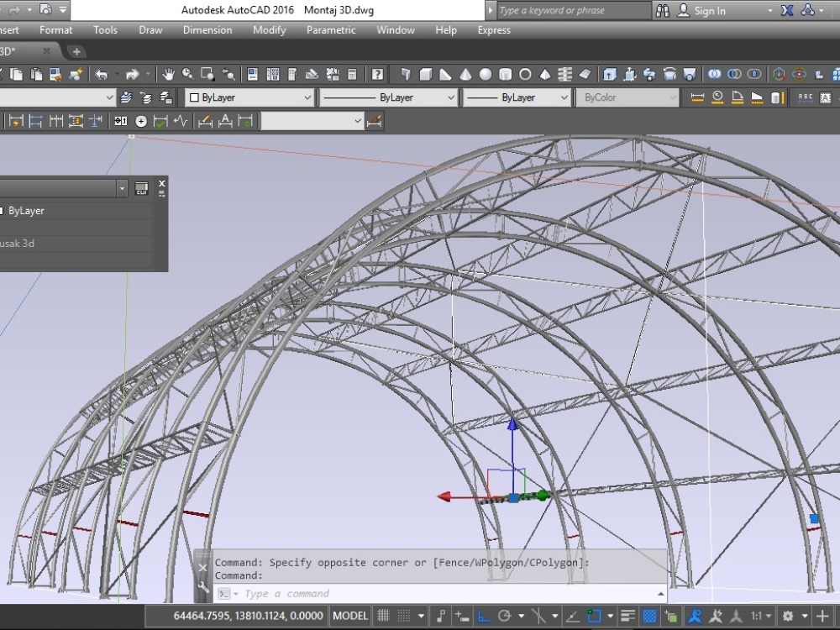
Task: Open the Parametric menu
Action: pos(331,30)
